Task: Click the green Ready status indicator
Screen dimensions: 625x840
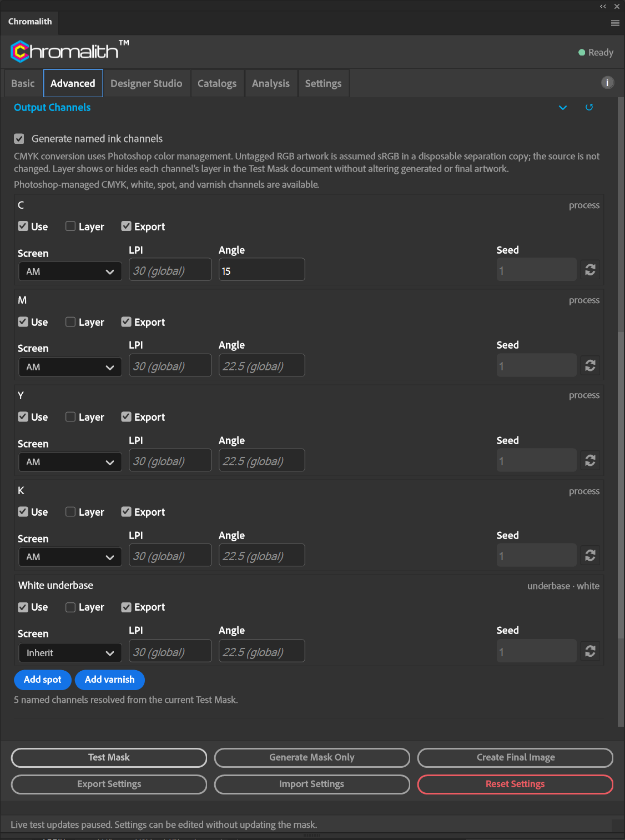Action: 582,52
